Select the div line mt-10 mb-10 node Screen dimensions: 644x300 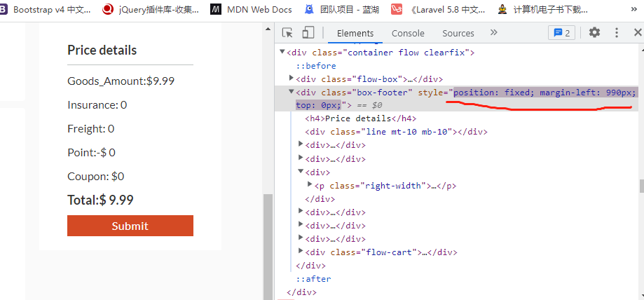pos(396,132)
